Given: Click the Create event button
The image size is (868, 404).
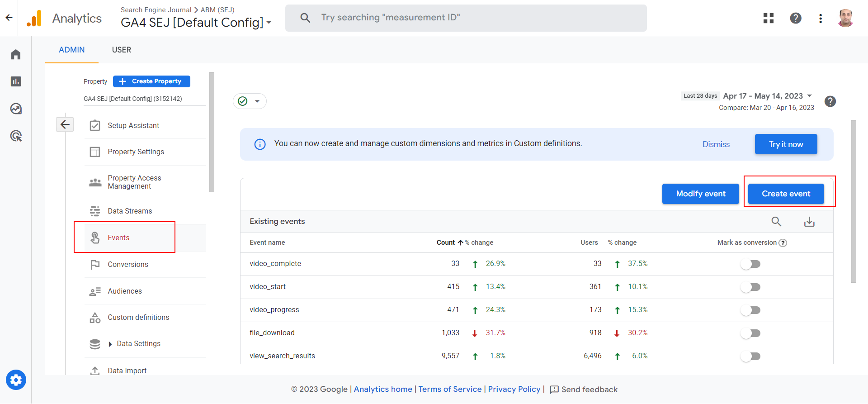Looking at the screenshot, I should 786,194.
